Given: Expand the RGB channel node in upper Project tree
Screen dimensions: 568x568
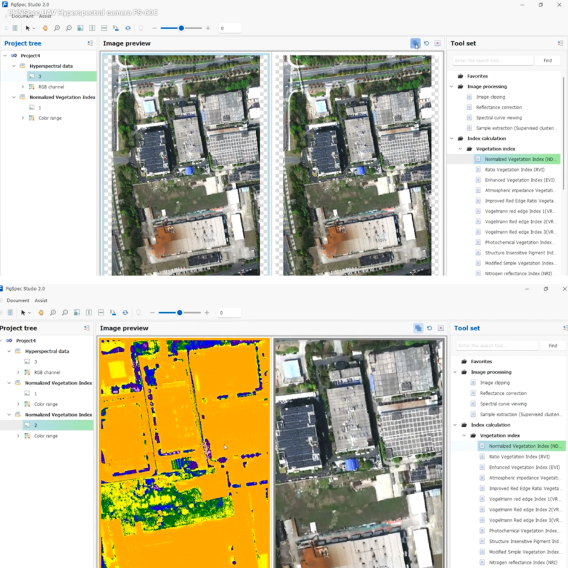Looking at the screenshot, I should 22,87.
